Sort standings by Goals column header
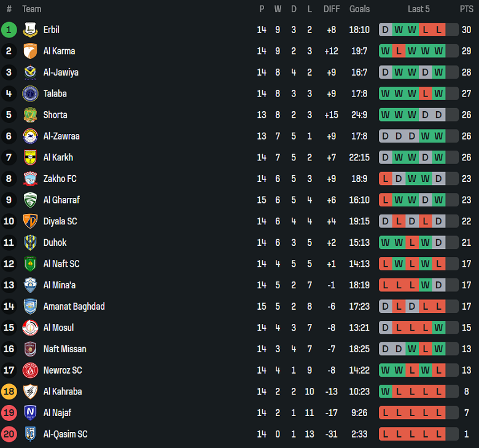The image size is (479, 448). point(359,9)
